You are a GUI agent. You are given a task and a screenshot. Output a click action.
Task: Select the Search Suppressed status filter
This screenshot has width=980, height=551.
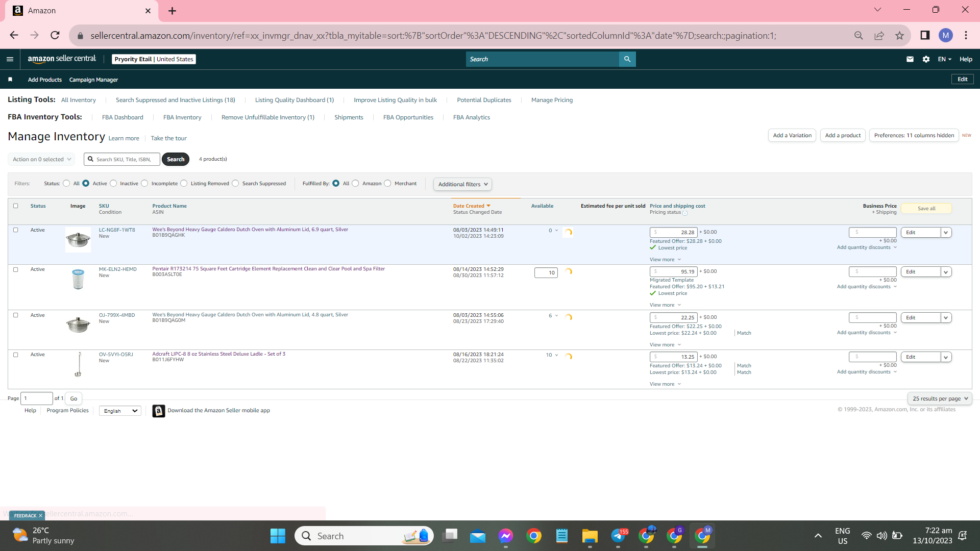coord(235,184)
